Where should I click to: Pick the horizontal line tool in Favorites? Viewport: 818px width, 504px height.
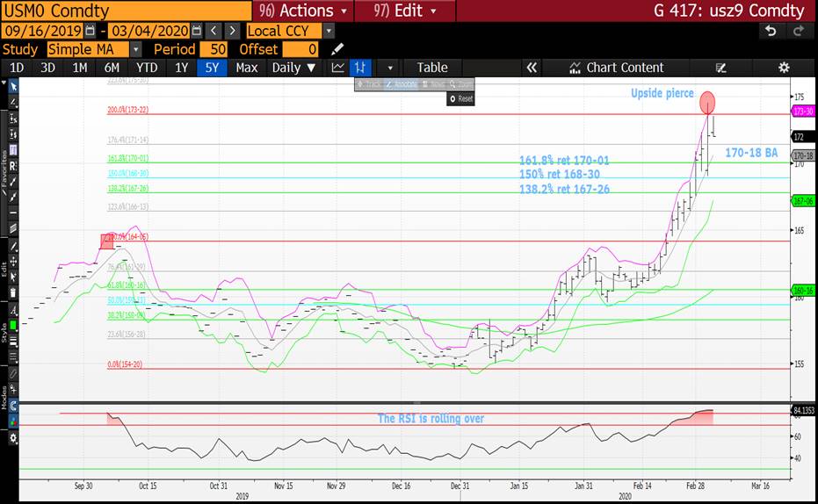(13, 212)
